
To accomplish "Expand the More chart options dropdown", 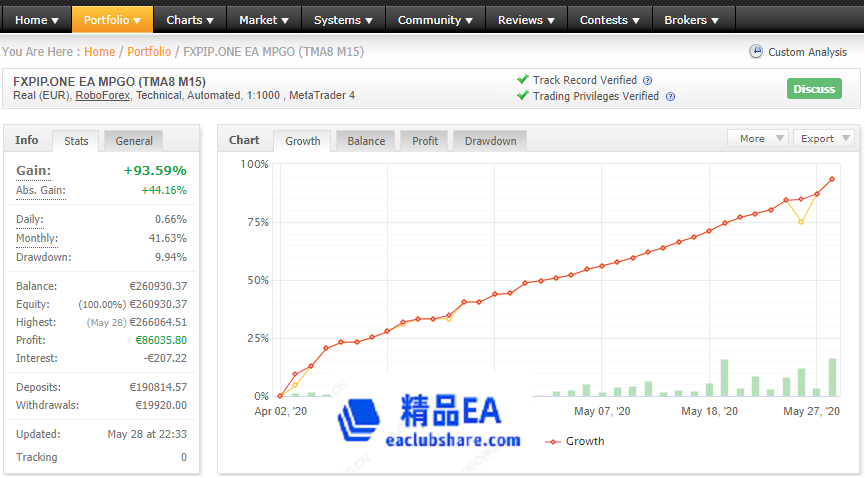I will coord(758,138).
